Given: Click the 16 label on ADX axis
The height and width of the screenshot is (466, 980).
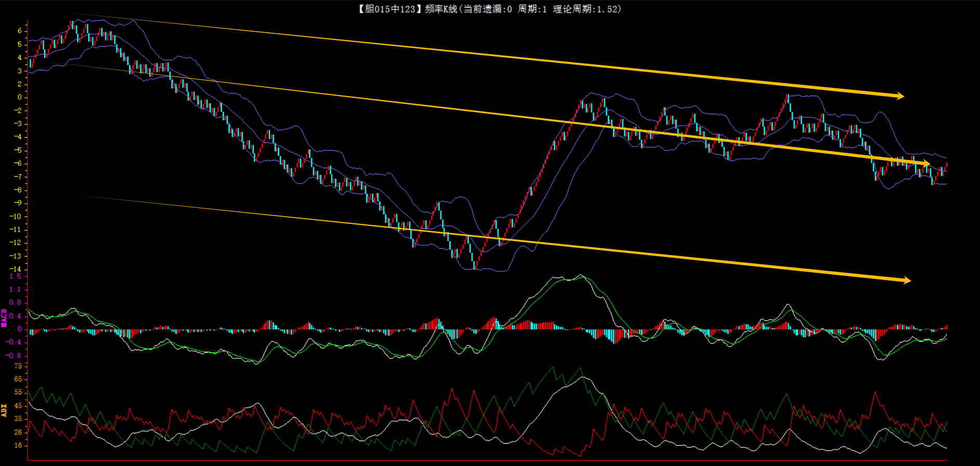Looking at the screenshot, I should click(x=18, y=445).
